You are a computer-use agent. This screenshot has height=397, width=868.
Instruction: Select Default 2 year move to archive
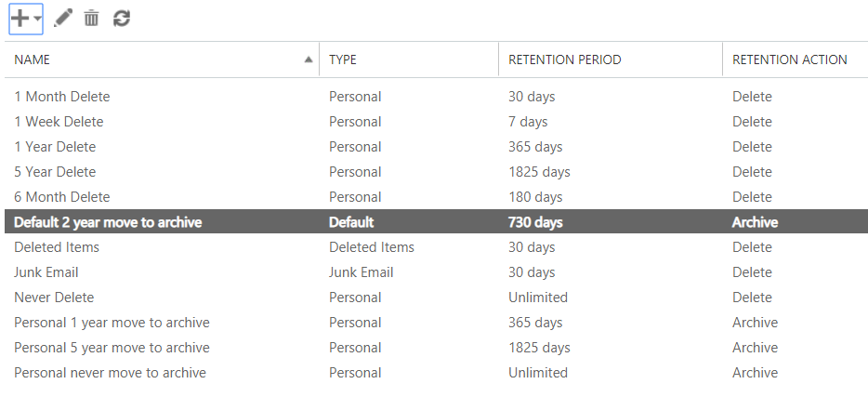click(108, 222)
